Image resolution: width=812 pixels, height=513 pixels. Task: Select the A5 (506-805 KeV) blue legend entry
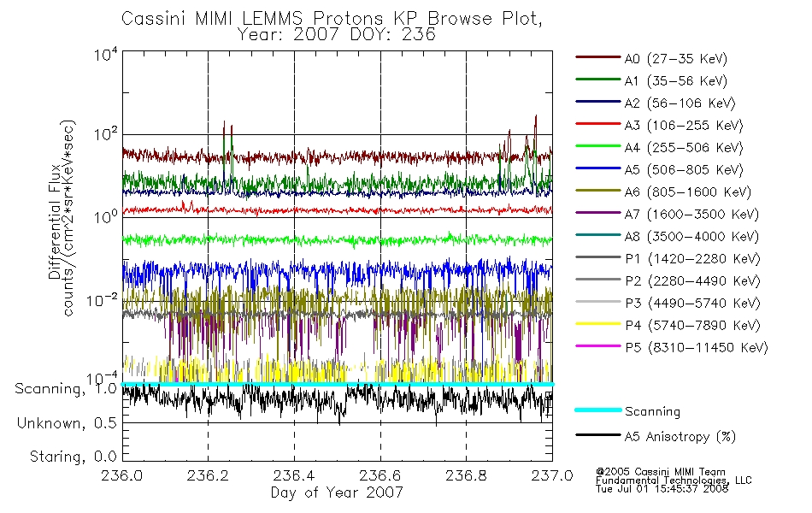click(659, 169)
